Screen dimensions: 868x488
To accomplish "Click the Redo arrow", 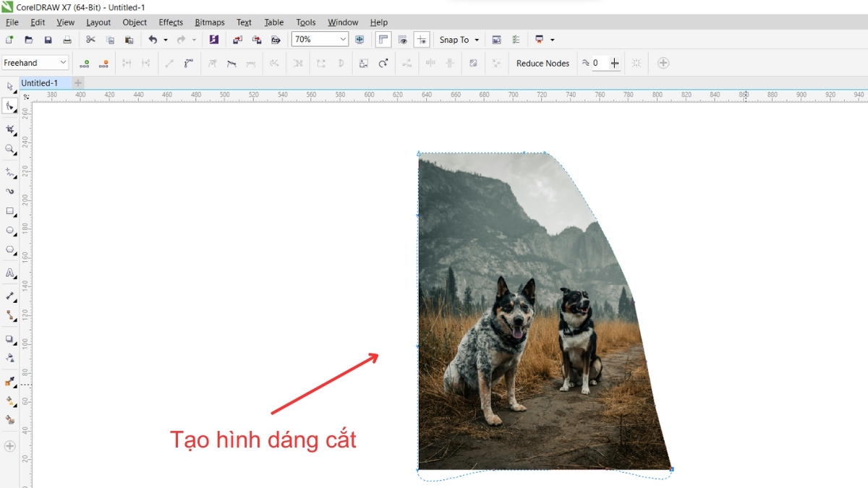I will point(181,40).
